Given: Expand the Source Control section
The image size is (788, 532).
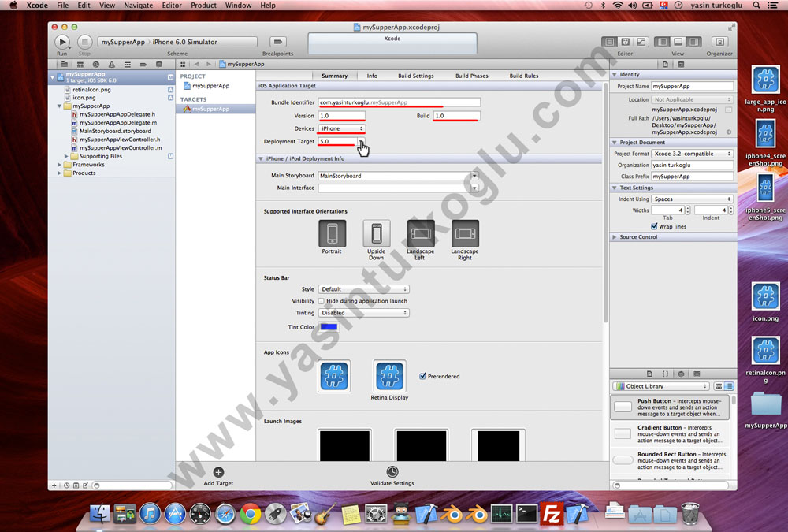Looking at the screenshot, I should click(615, 236).
